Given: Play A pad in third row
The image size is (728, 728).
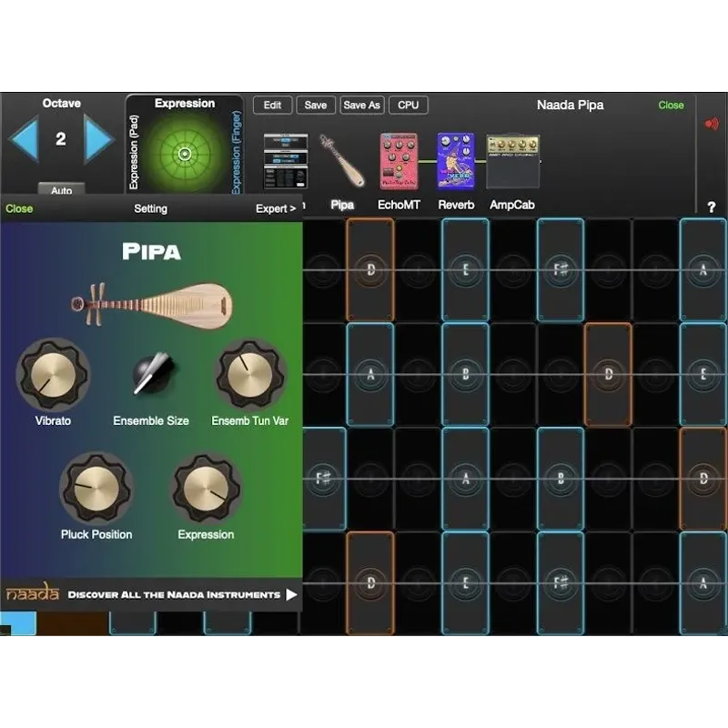Looking at the screenshot, I should pos(466,479).
